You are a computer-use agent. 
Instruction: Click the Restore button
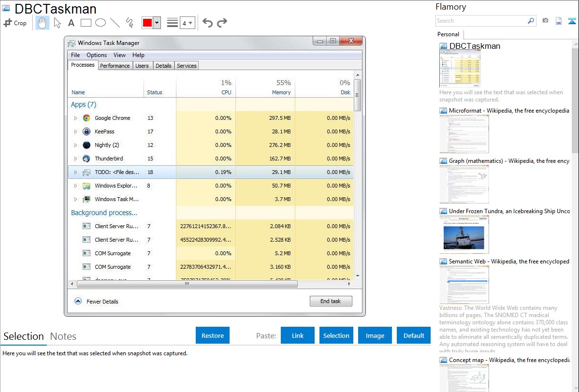[213, 335]
